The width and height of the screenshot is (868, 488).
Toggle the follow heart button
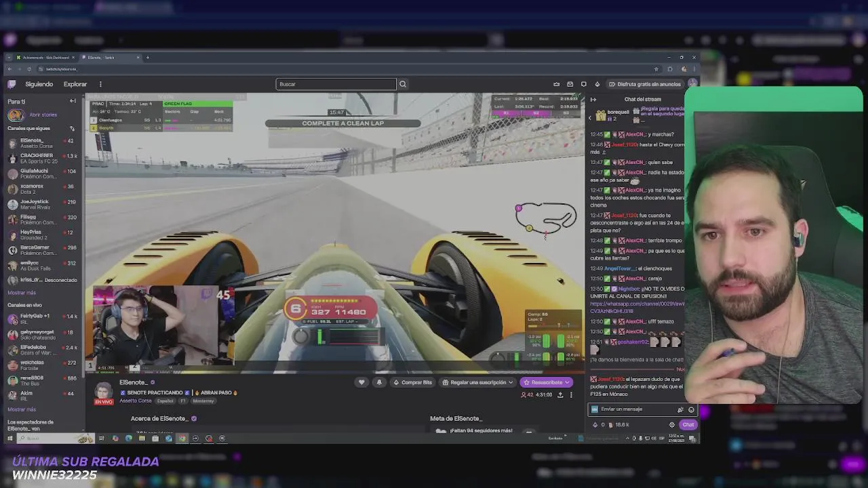point(361,382)
